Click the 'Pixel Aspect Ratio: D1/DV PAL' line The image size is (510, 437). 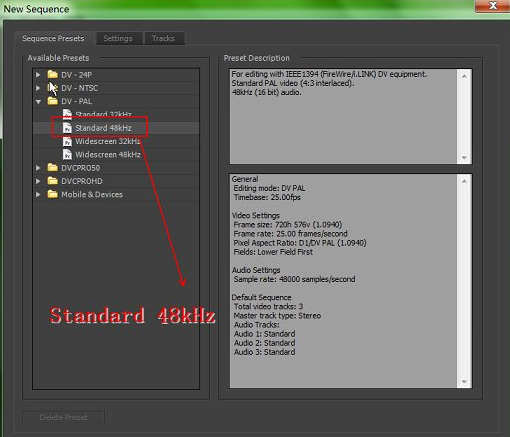[300, 243]
